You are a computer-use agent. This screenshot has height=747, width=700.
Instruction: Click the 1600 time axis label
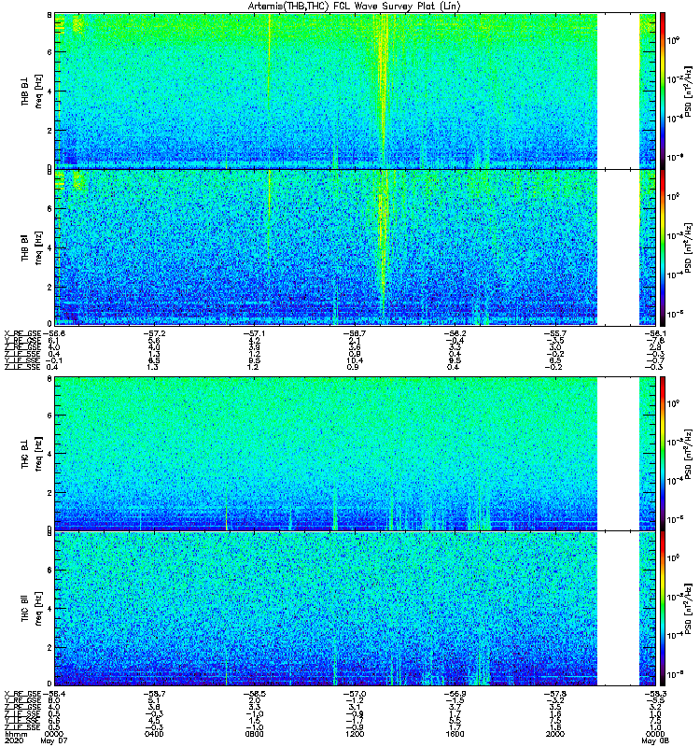coord(455,734)
